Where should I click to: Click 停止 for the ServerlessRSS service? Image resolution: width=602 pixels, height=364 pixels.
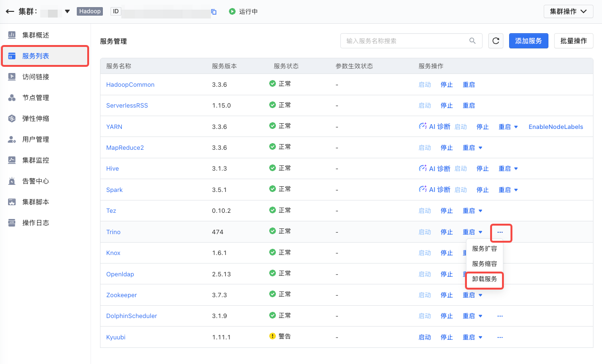[447, 106]
